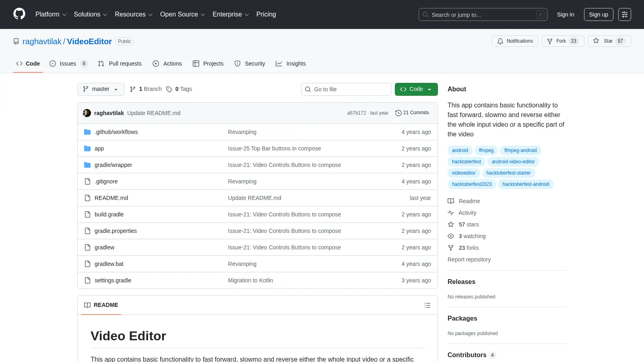Switch to the Projects tab
The image size is (644, 362).
208,64
